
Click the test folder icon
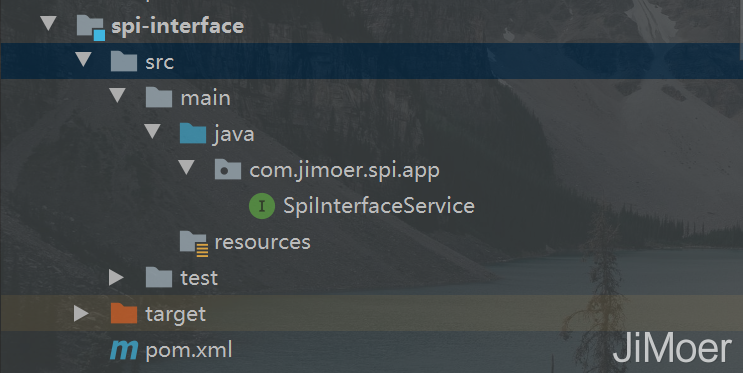(x=159, y=277)
